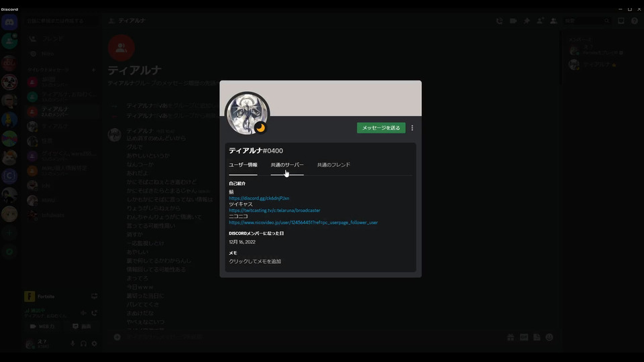
Task: Open the MIRU個人情報特定 group DM
Action: pyautogui.click(x=62, y=171)
